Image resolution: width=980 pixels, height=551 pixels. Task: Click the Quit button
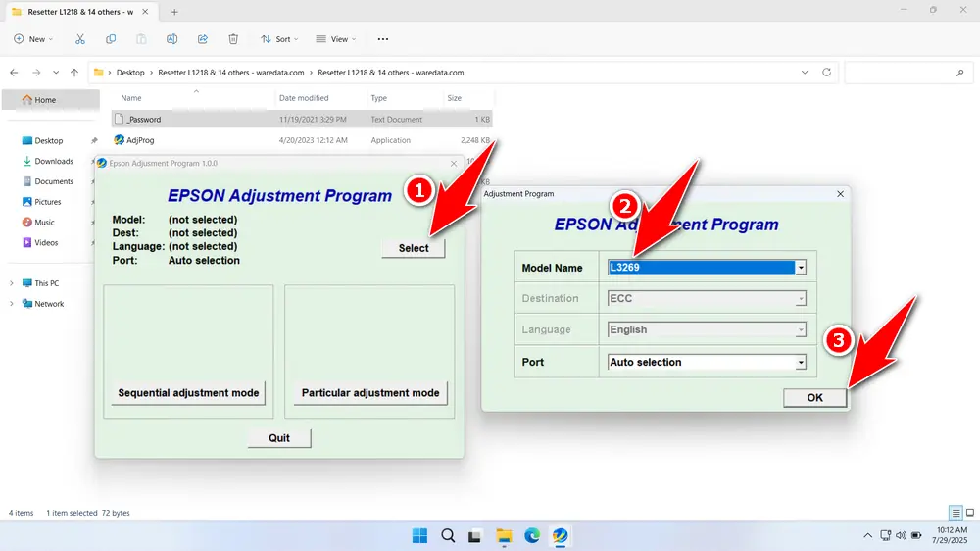point(278,438)
